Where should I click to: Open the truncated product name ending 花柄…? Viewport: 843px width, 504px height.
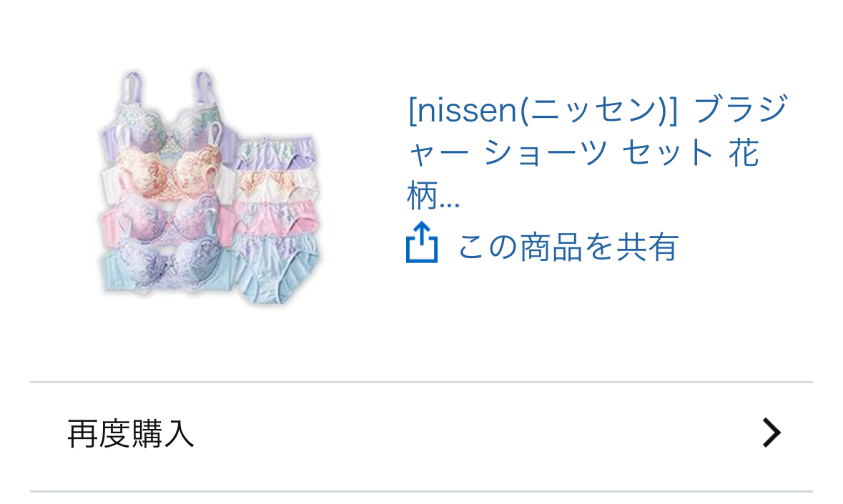(x=598, y=152)
